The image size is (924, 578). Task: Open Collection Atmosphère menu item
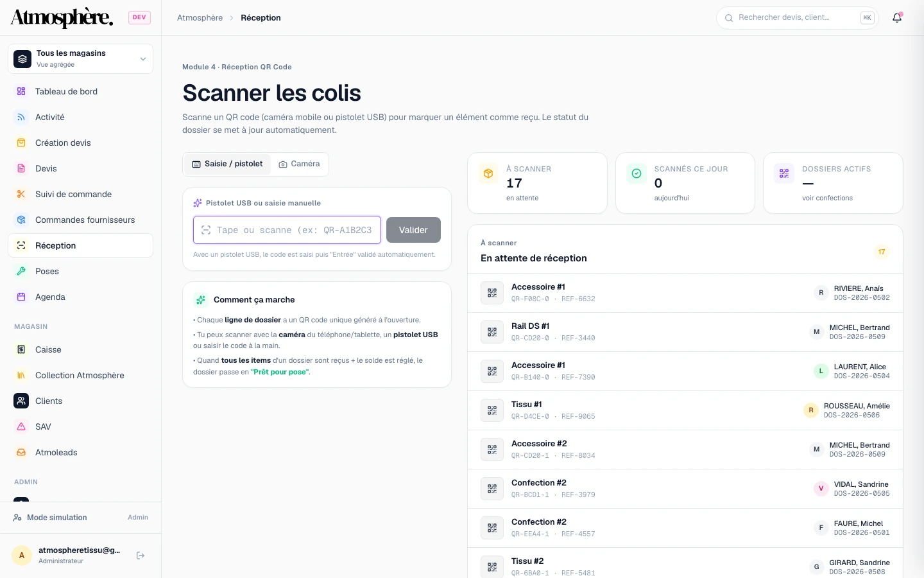[x=80, y=375]
